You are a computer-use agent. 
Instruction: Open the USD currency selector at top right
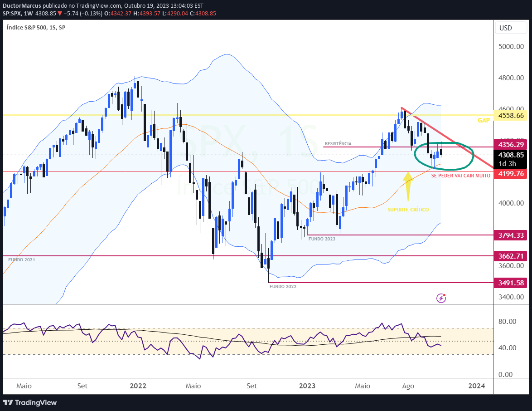click(x=511, y=28)
